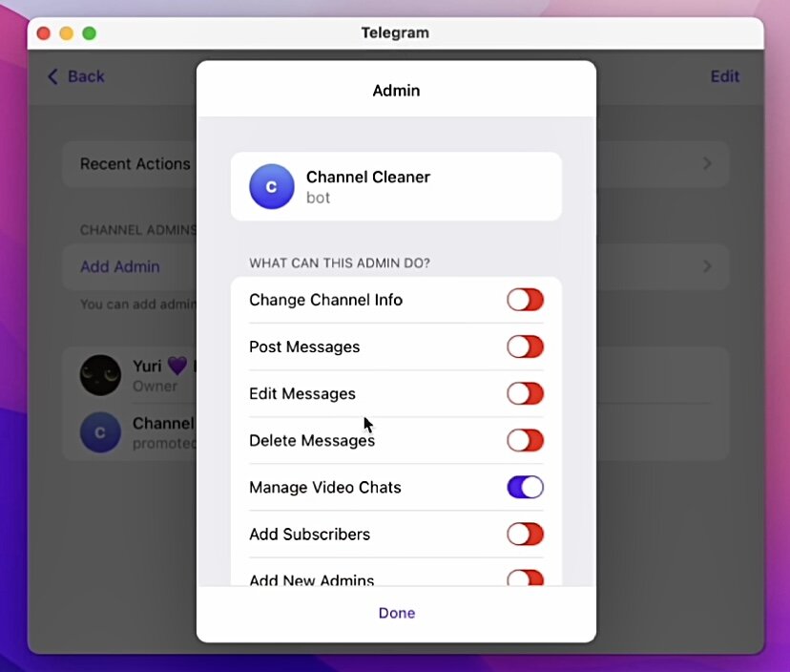
Task: Select the Channel Cleaner bot name card
Action: [396, 186]
